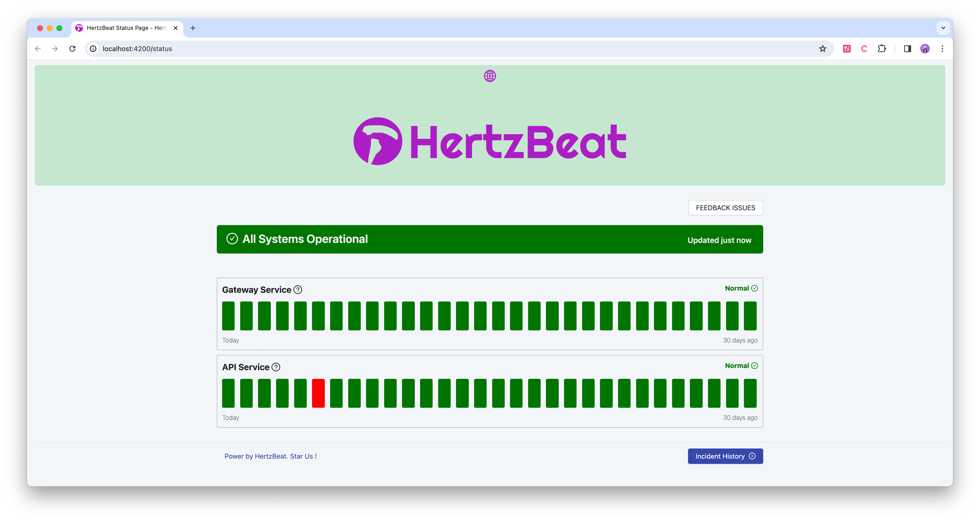
Task: Click Power by HertzBeat Star Us link
Action: 271,456
